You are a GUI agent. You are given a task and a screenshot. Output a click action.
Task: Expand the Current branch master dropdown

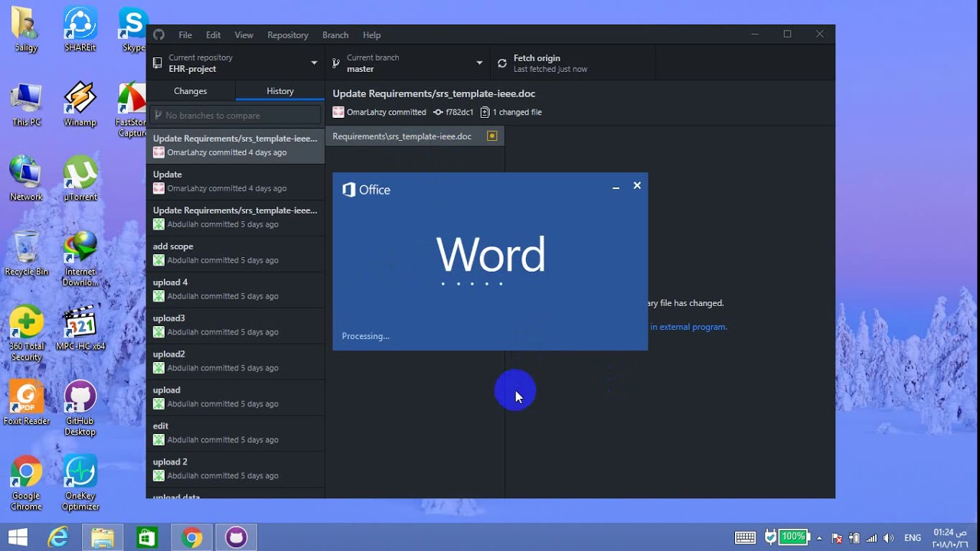408,63
